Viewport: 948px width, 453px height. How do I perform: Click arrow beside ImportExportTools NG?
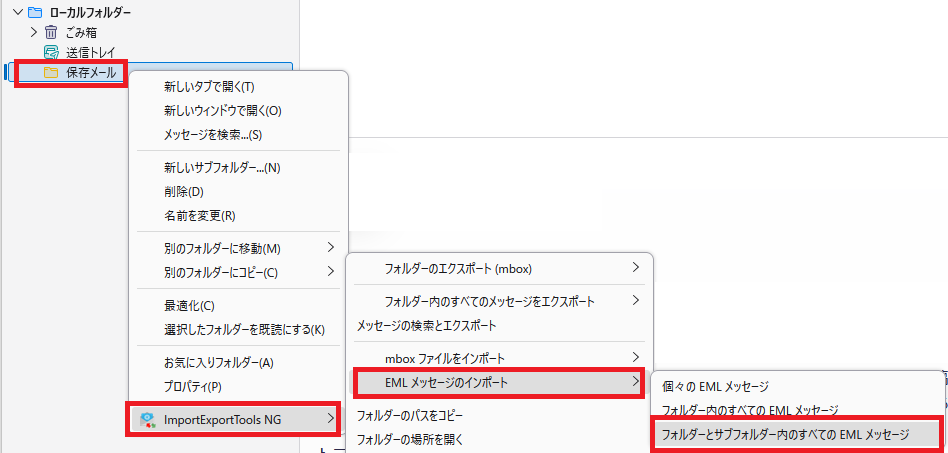click(x=330, y=418)
